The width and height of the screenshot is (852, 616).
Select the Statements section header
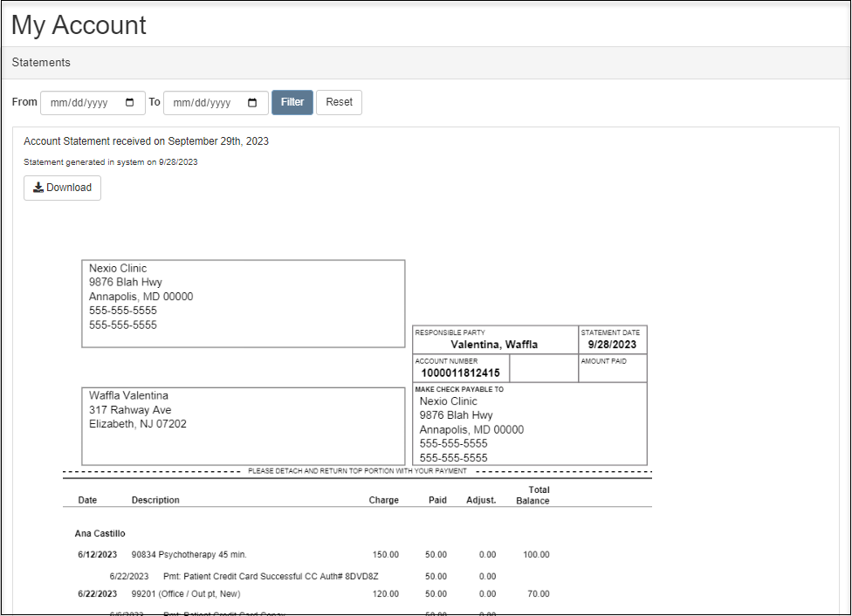pos(41,63)
